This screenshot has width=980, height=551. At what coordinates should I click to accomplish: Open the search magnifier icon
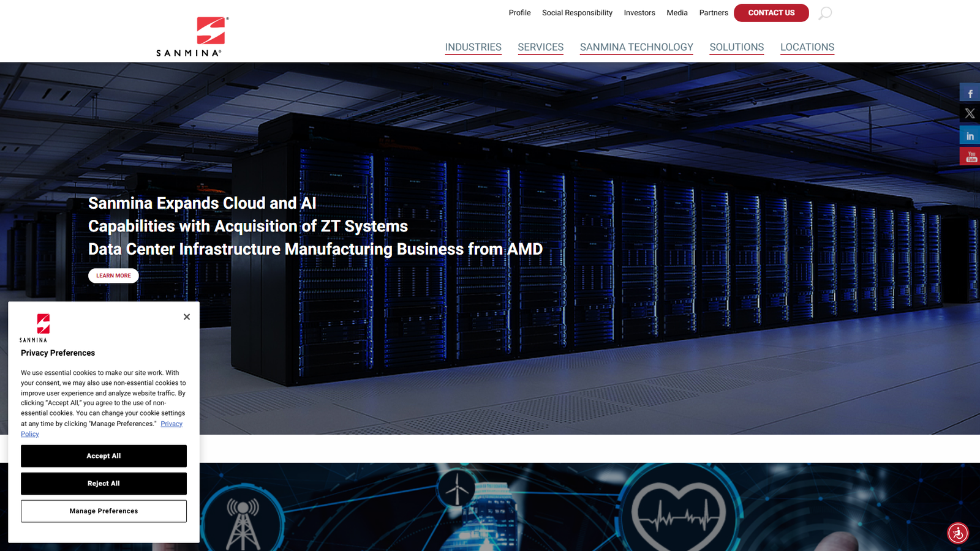click(x=825, y=13)
